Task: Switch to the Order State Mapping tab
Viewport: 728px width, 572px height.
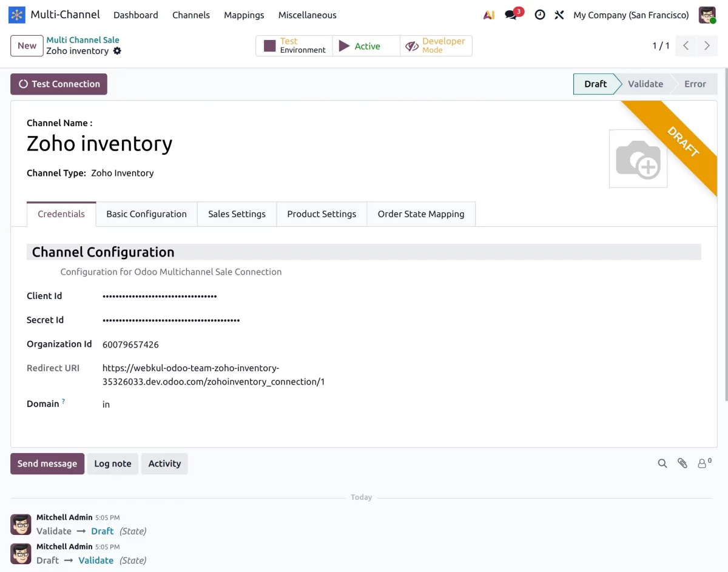Action: click(x=421, y=214)
